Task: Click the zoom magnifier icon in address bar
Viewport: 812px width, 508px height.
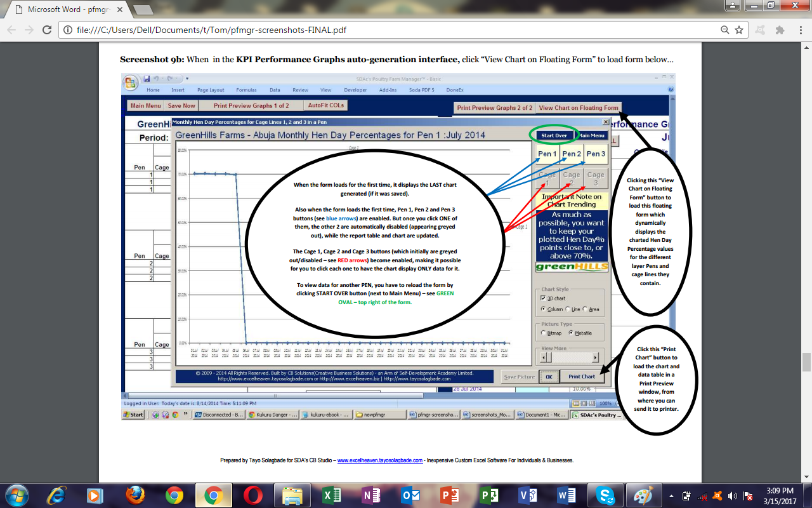Action: [x=725, y=30]
